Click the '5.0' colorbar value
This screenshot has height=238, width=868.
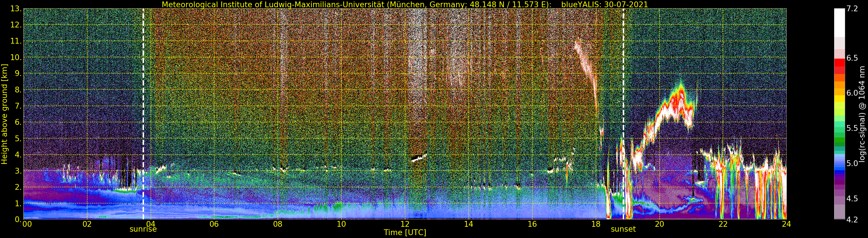coord(852,163)
